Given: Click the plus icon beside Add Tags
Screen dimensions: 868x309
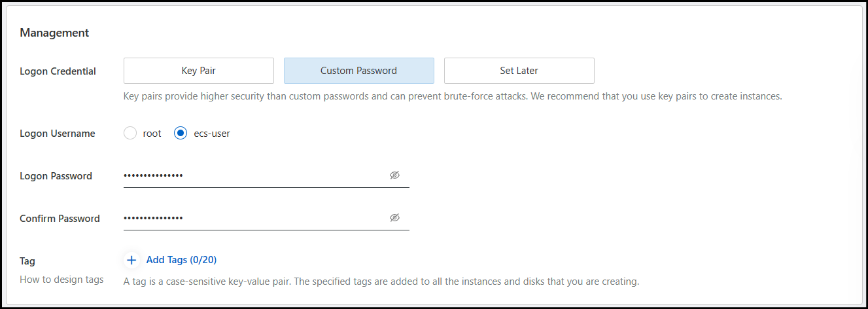Looking at the screenshot, I should coord(131,261).
